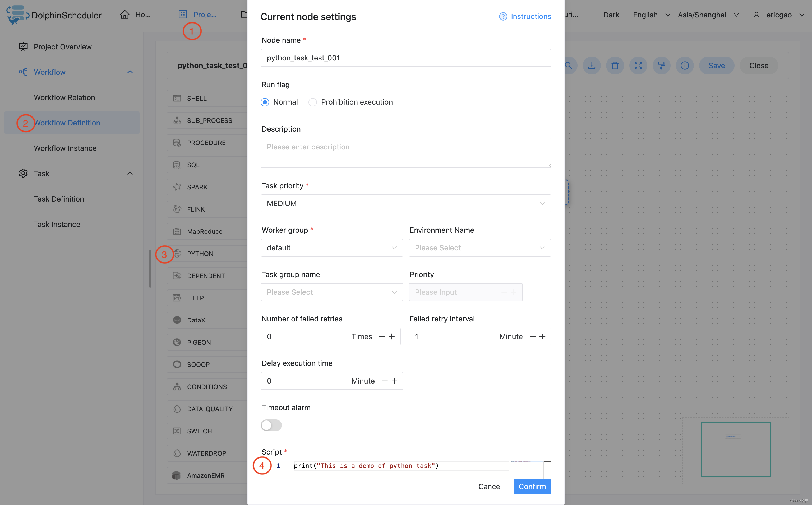Open Workflow Definition section
The image size is (812, 505).
pos(67,123)
